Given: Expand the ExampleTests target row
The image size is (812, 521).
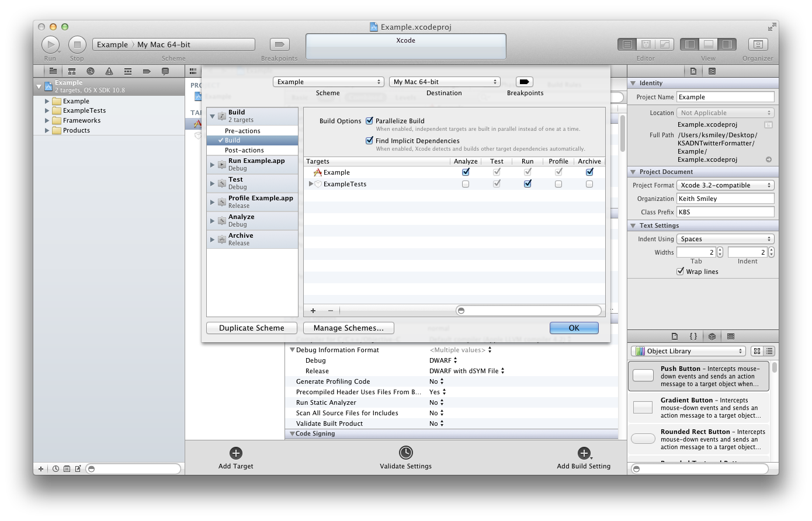Looking at the screenshot, I should tap(311, 184).
